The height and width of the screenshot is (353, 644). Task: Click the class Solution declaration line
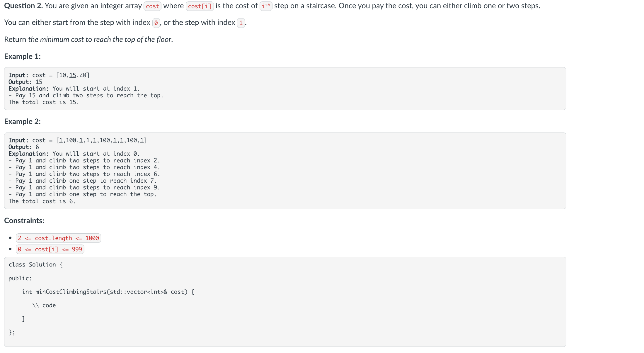point(35,264)
